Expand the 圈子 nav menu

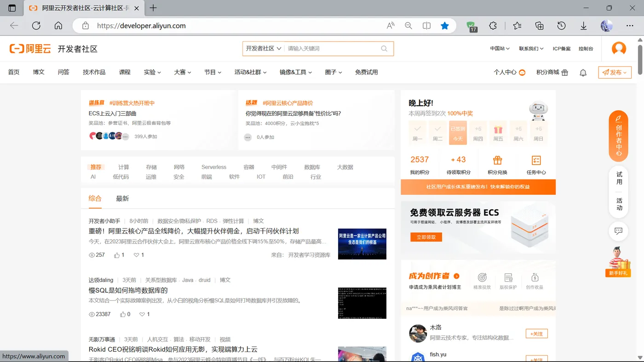point(333,72)
